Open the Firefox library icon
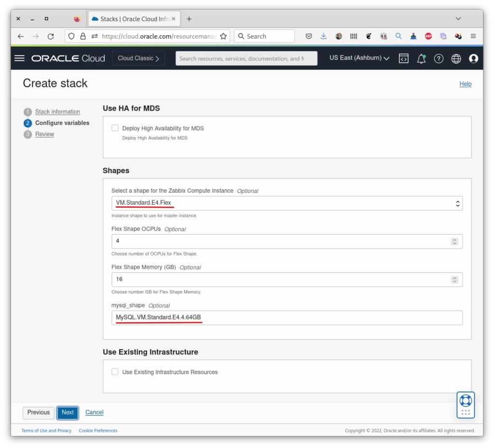 click(x=354, y=36)
